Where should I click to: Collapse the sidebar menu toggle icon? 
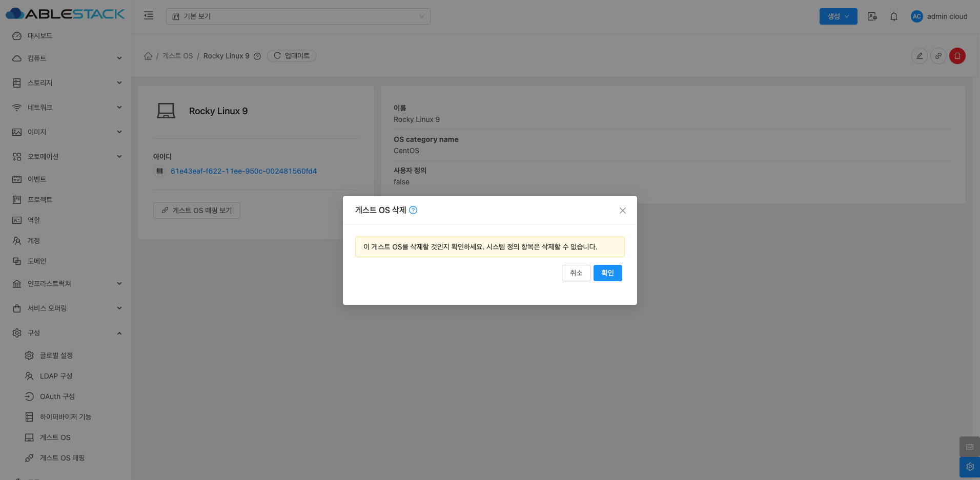(x=149, y=16)
